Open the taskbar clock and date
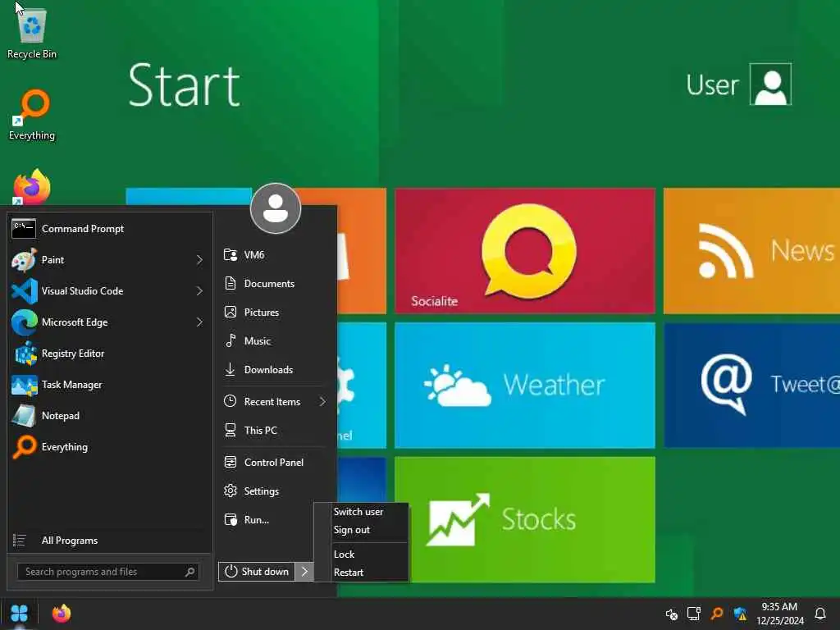Screen dimensions: 840x630 point(780,614)
